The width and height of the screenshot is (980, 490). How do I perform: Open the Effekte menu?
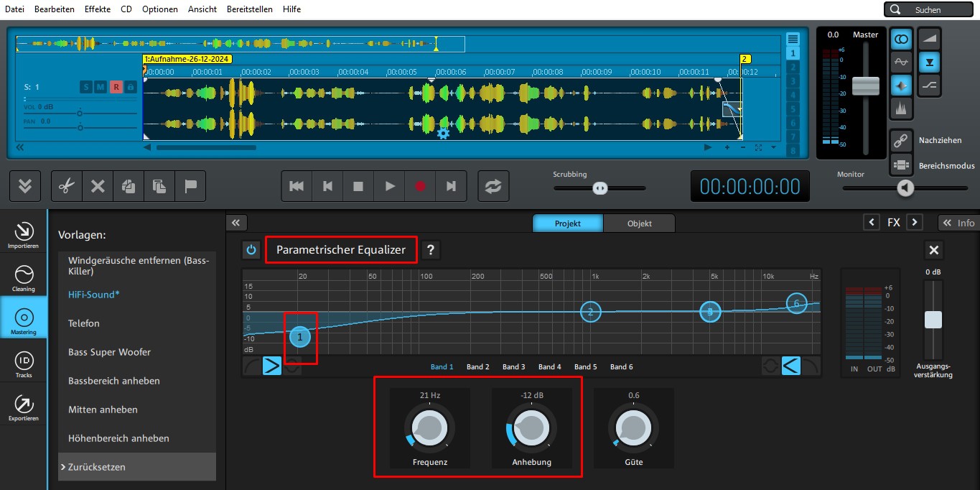click(98, 9)
